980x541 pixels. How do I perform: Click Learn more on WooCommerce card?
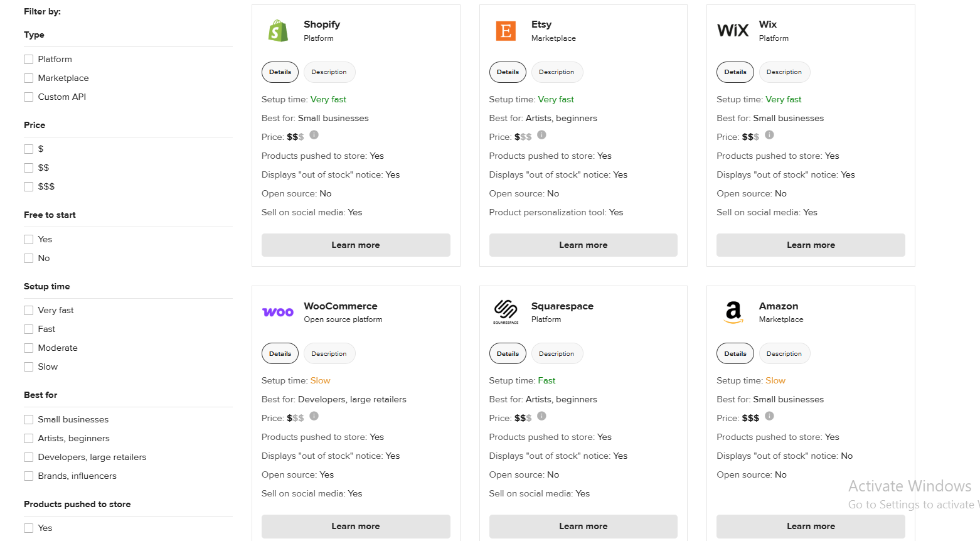(x=356, y=526)
